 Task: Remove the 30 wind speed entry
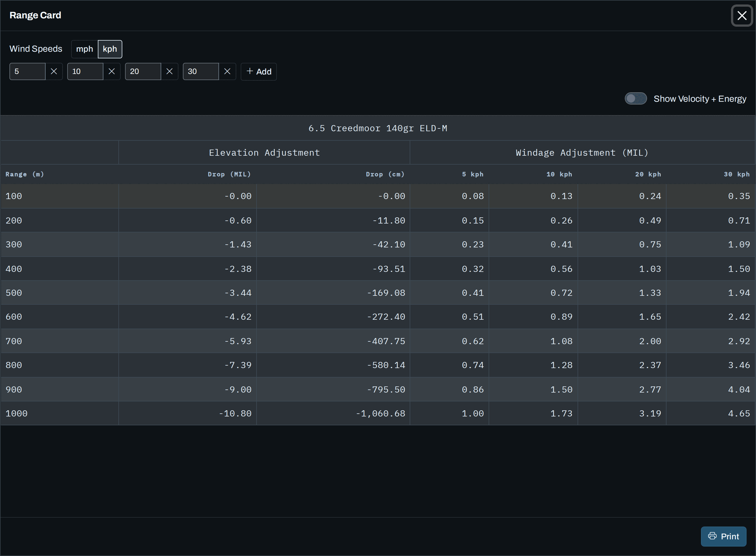[227, 71]
